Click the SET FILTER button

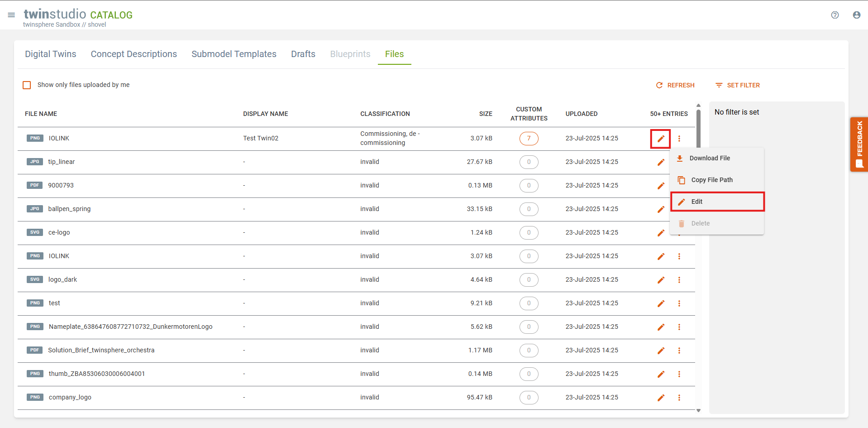point(737,85)
